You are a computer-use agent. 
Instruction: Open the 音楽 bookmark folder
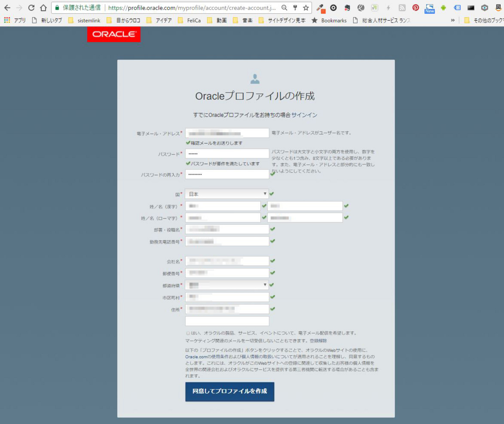click(243, 20)
